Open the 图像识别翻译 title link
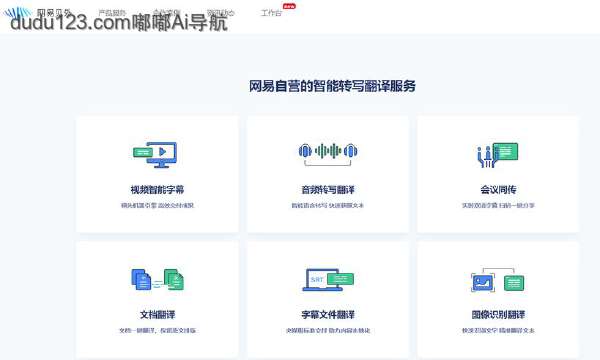This screenshot has height=360, width=600. (x=498, y=314)
